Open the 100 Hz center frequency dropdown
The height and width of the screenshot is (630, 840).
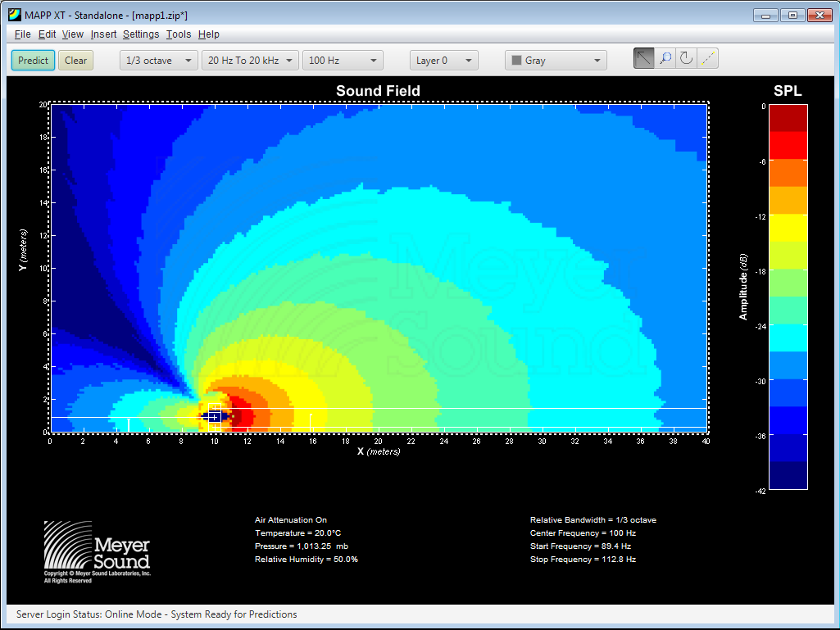coord(343,61)
